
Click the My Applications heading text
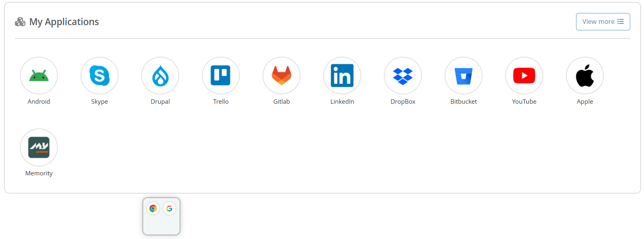[64, 22]
